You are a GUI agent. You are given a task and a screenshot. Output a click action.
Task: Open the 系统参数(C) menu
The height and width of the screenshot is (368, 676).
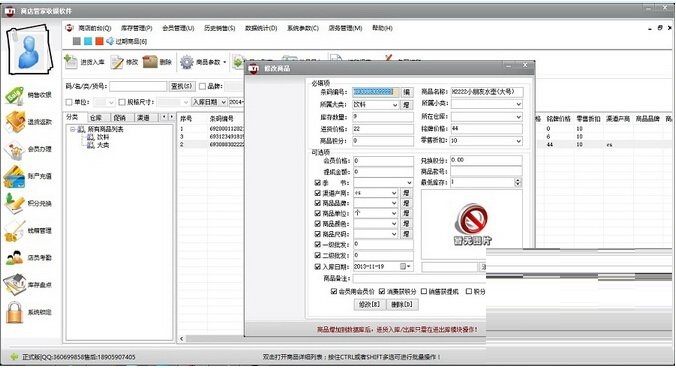click(x=303, y=28)
